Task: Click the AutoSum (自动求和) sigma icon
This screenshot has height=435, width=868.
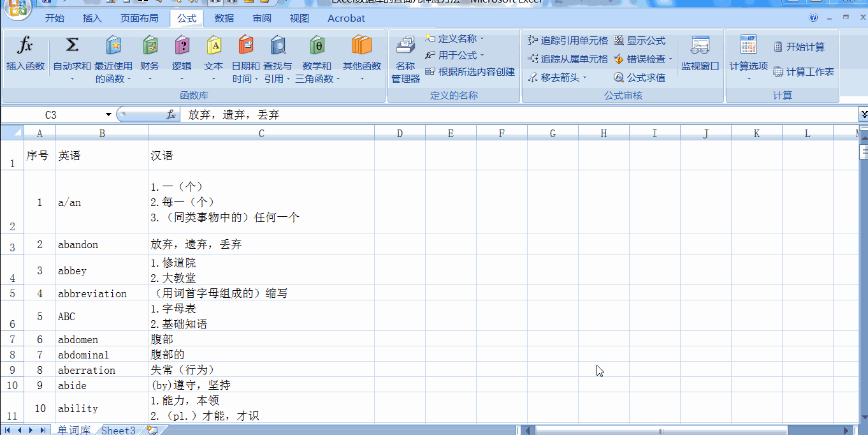Action: [72, 45]
